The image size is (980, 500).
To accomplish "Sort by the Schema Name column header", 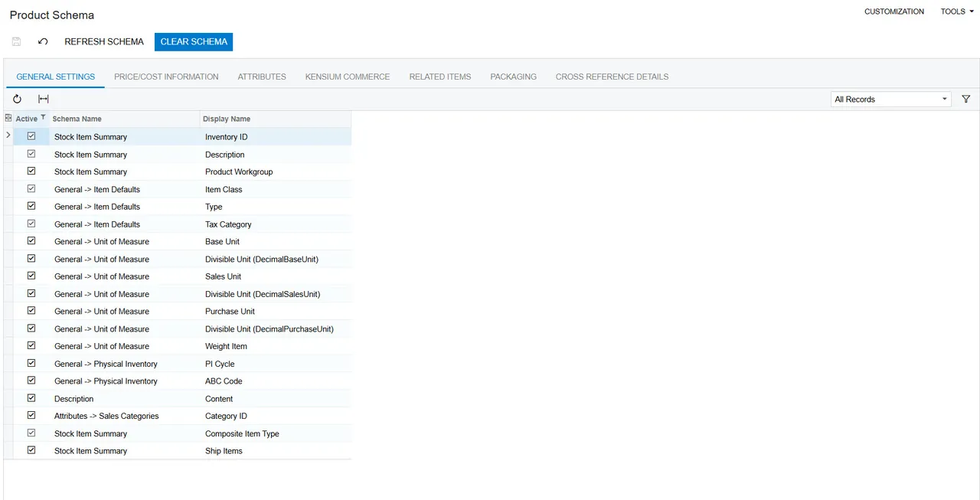I will pos(124,119).
